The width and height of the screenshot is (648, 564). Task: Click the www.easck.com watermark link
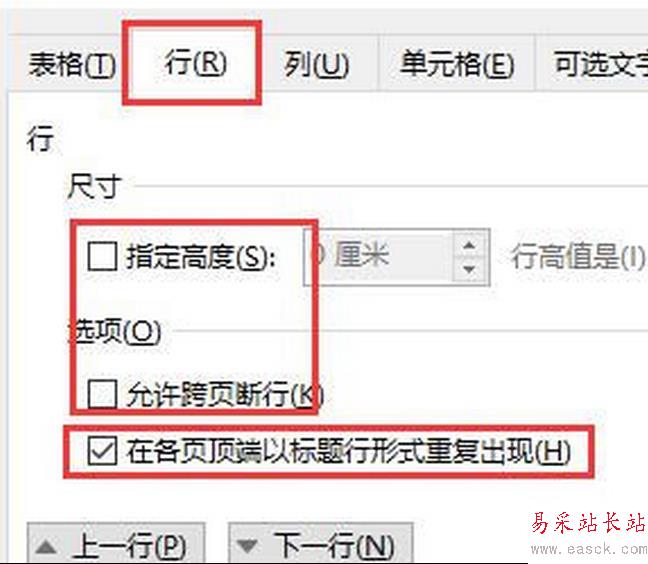(589, 549)
